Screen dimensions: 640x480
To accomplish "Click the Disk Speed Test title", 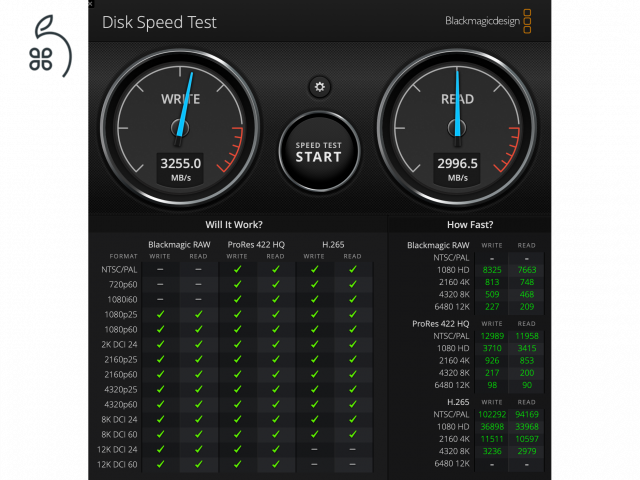I will (159, 22).
